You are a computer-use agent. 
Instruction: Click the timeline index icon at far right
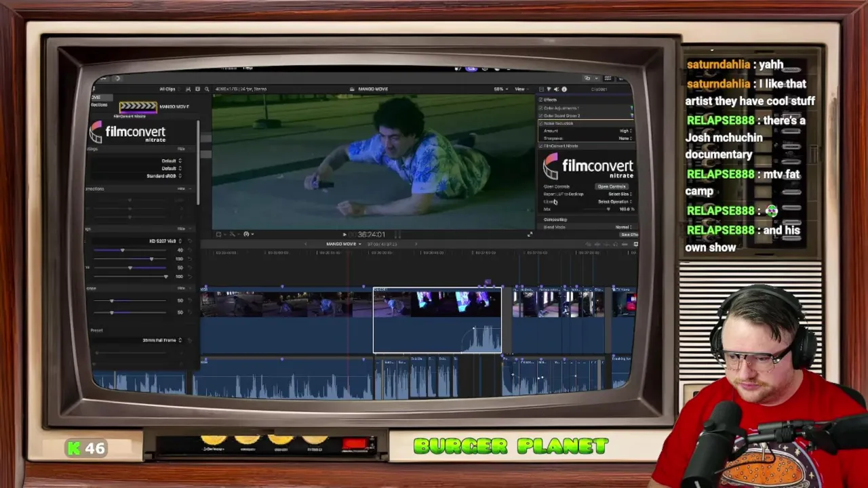coord(635,244)
